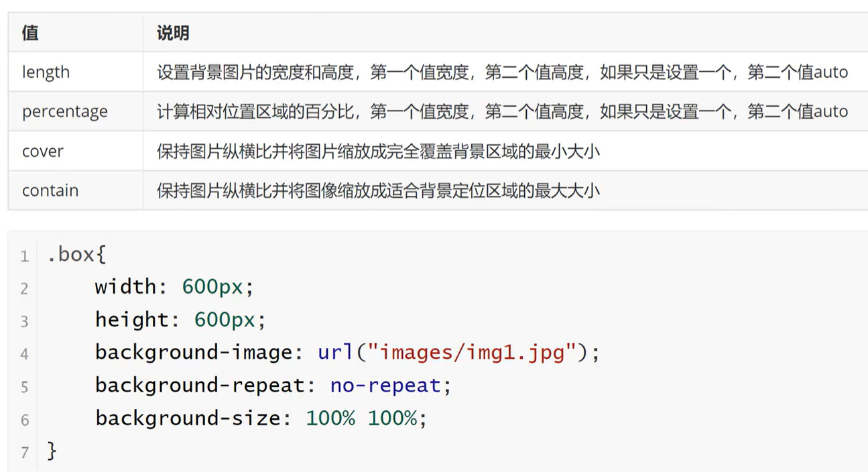Viewport: 868px width, 472px height.
Task: Click the background-size property name
Action: [187, 418]
